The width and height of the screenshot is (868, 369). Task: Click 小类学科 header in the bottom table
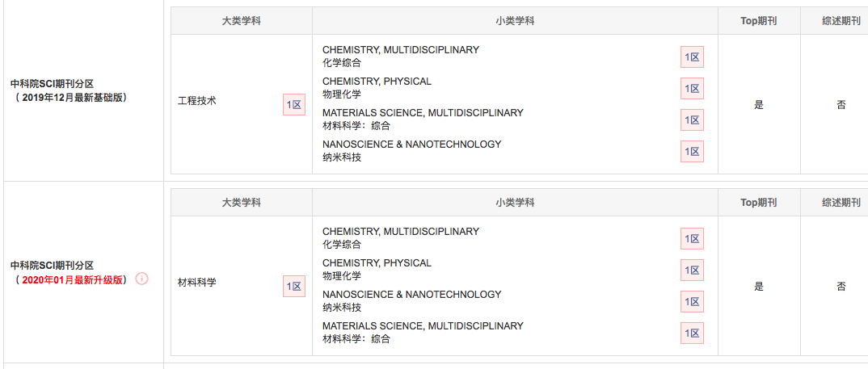point(515,203)
